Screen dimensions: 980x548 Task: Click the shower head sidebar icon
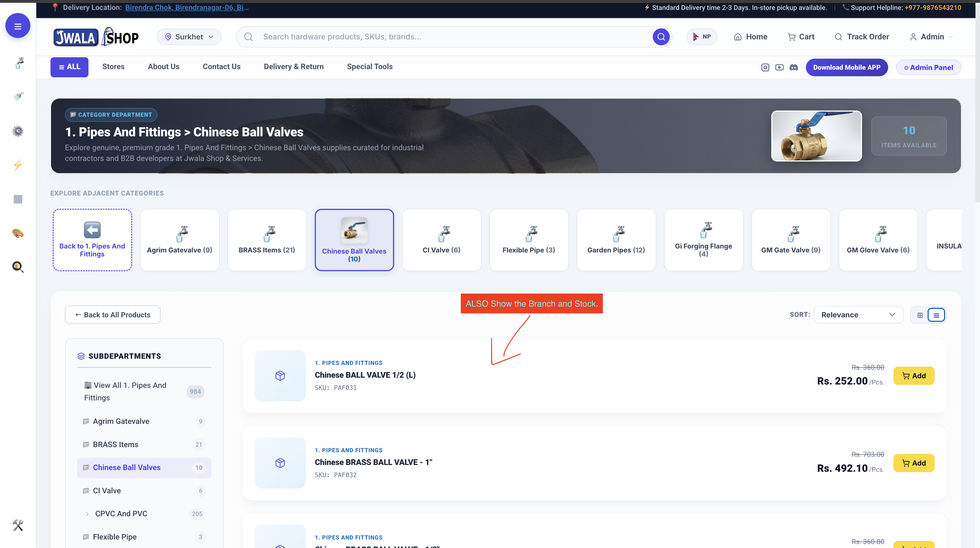pyautogui.click(x=18, y=97)
